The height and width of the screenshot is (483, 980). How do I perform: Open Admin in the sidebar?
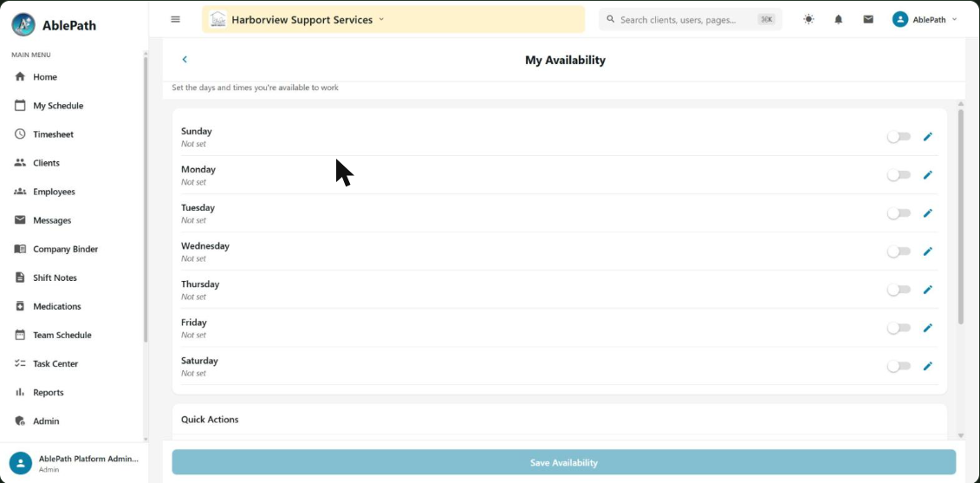click(x=72, y=421)
